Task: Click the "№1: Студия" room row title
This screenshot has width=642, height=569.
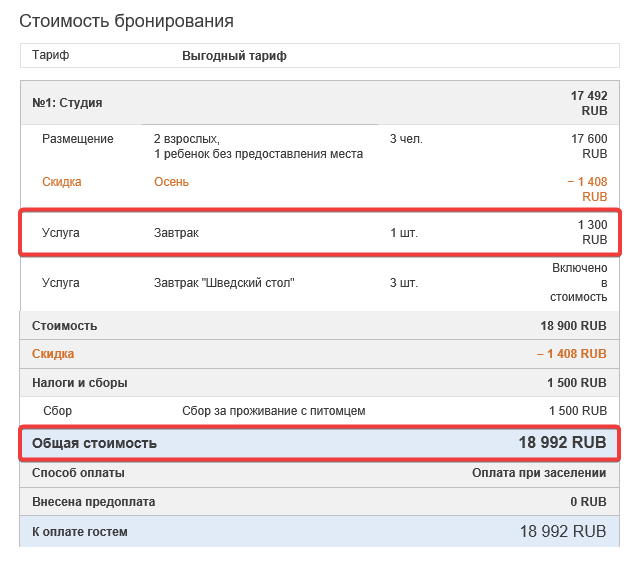Action: point(67,102)
